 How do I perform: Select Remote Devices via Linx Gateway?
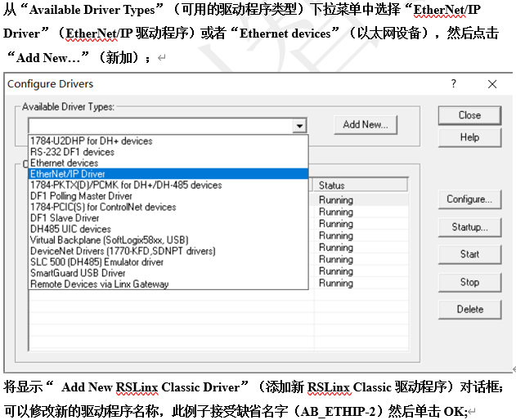pyautogui.click(x=168, y=284)
